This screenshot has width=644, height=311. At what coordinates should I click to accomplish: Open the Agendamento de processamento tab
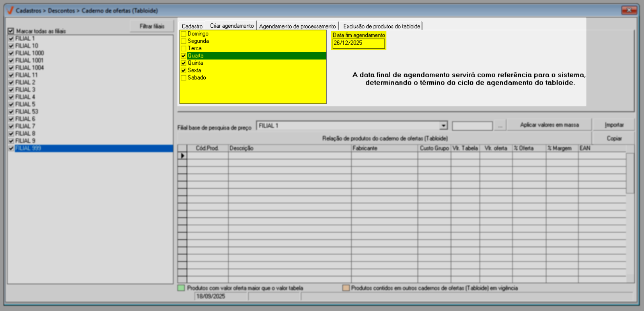pos(297,26)
